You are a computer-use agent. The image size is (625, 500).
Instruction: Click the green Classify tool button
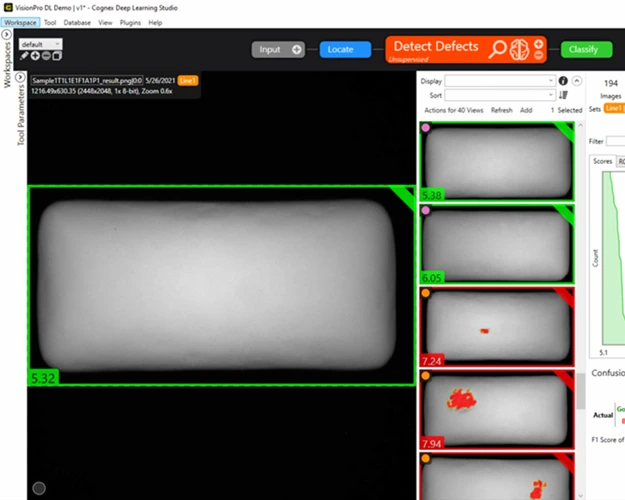[586, 49]
